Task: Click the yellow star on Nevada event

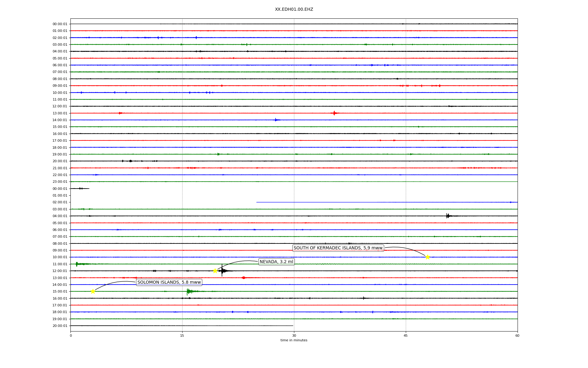Action: point(215,271)
